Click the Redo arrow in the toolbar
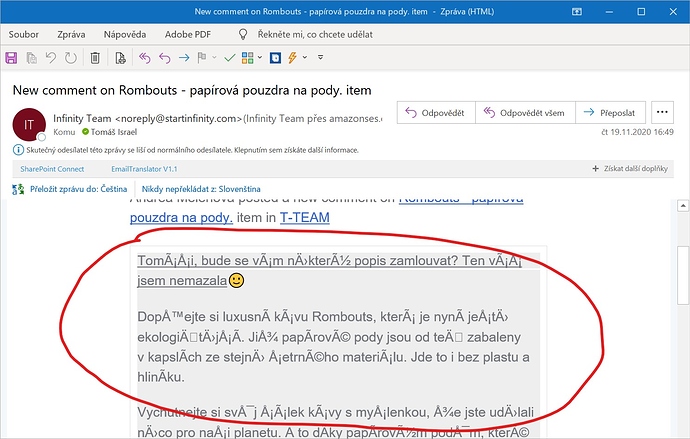The image size is (690, 439). click(x=71, y=58)
